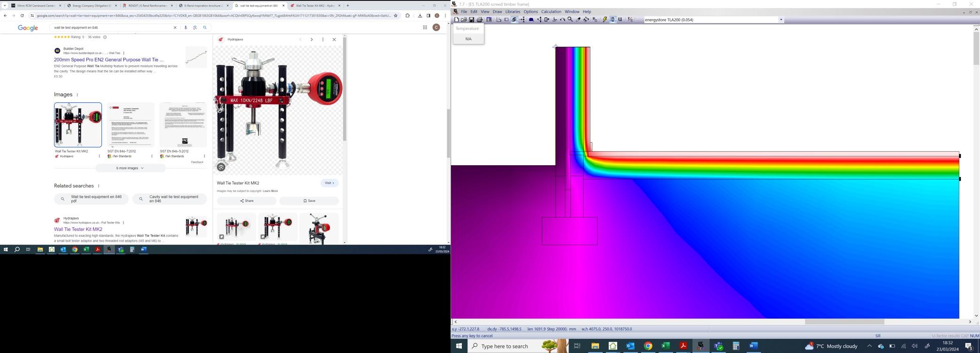Open the volume control in system tray
The image size is (980, 353).
pyautogui.click(x=915, y=346)
